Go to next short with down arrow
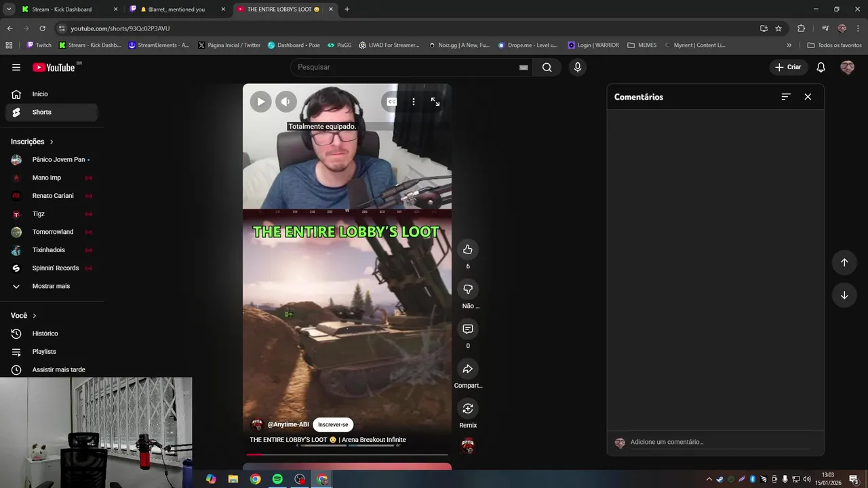 (x=844, y=295)
